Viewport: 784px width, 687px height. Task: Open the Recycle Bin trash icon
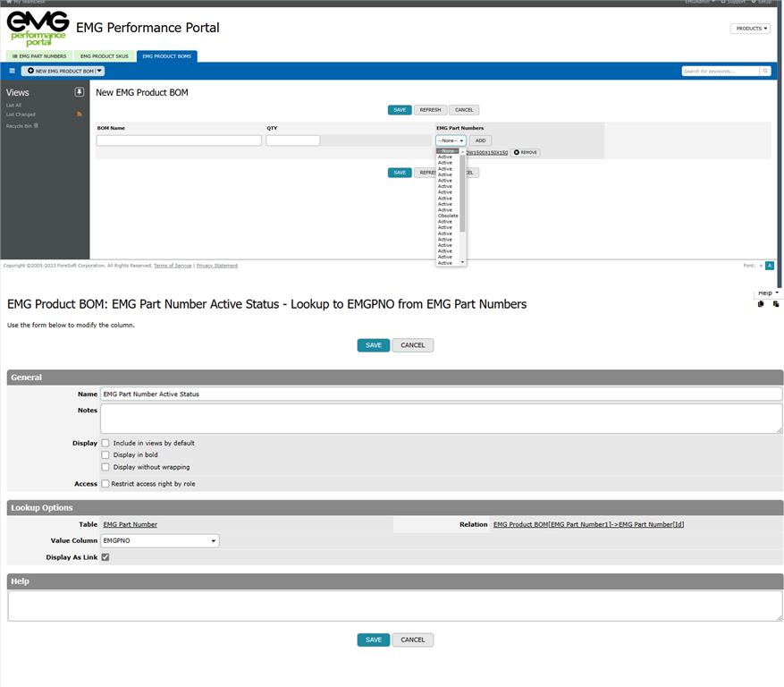36,126
